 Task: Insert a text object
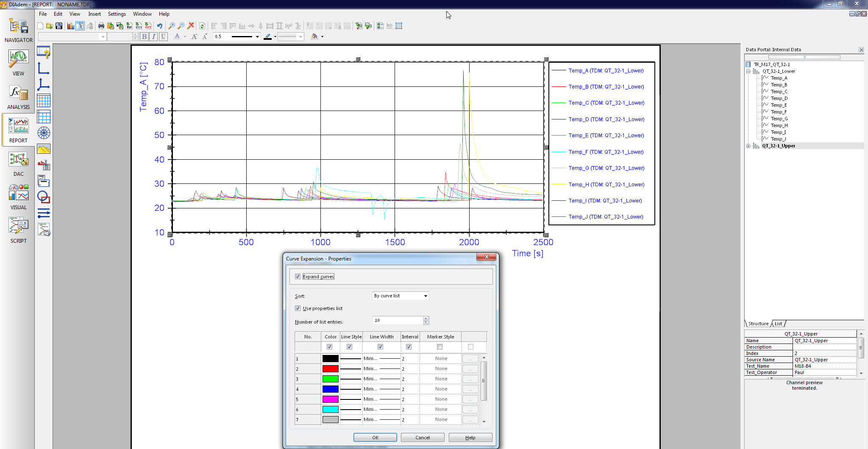(44, 165)
